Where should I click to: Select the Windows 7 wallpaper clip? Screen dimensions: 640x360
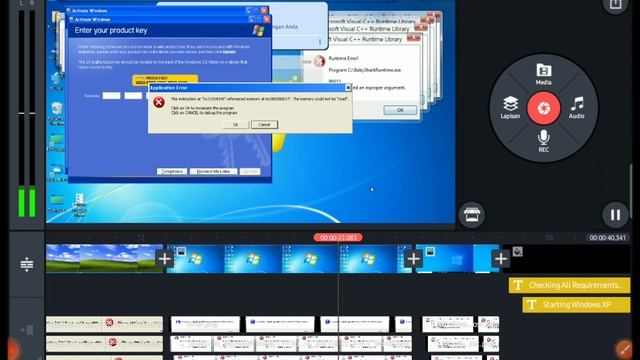pos(289,258)
